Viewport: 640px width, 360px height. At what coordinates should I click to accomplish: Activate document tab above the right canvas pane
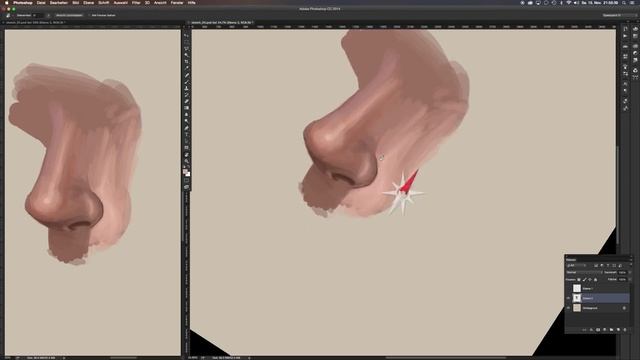(x=222, y=22)
